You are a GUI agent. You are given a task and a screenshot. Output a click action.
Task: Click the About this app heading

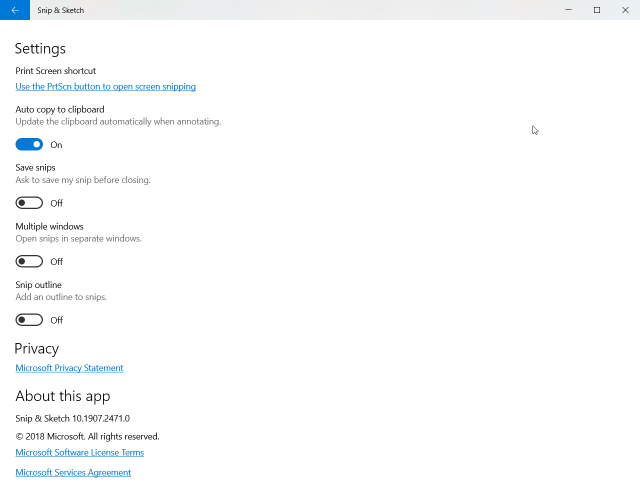point(63,396)
